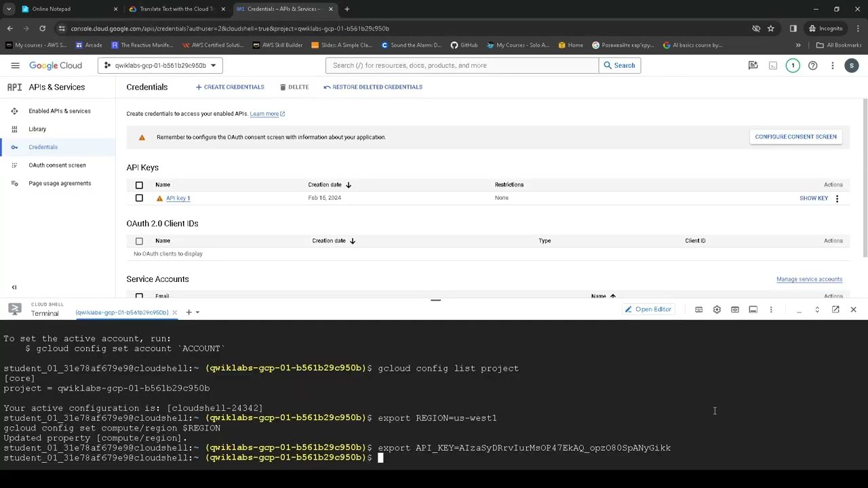Bookmark this page with the star icon
Viewport: 868px width, 488px height.
[x=770, y=28]
